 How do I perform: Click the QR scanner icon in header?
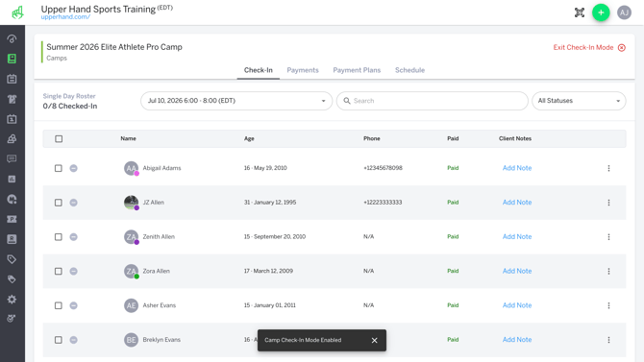point(579,12)
